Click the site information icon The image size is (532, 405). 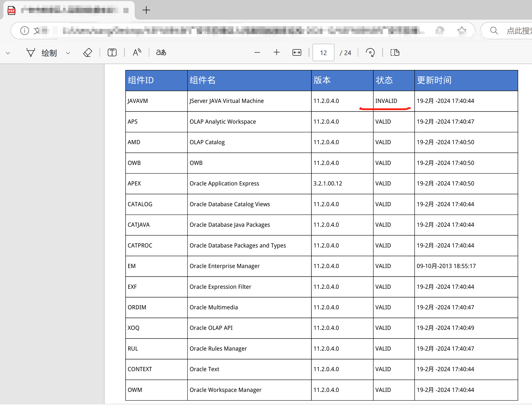point(25,31)
